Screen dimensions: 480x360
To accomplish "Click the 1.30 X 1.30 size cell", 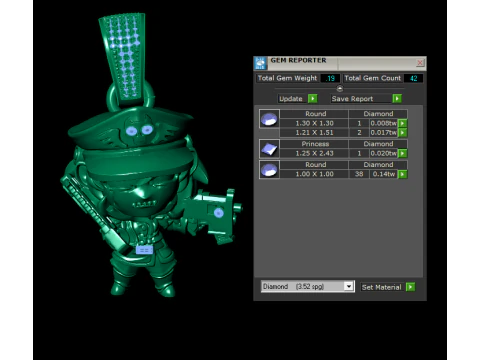I will (314, 123).
